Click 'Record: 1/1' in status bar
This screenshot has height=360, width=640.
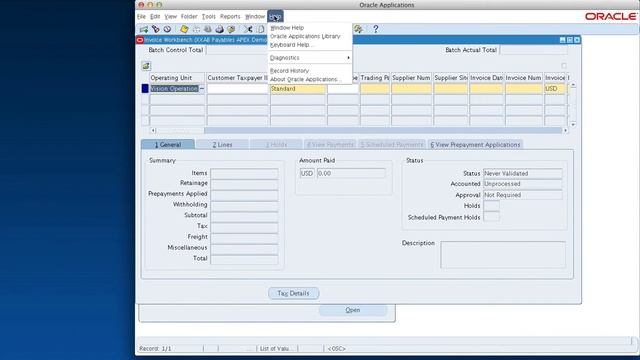155,349
